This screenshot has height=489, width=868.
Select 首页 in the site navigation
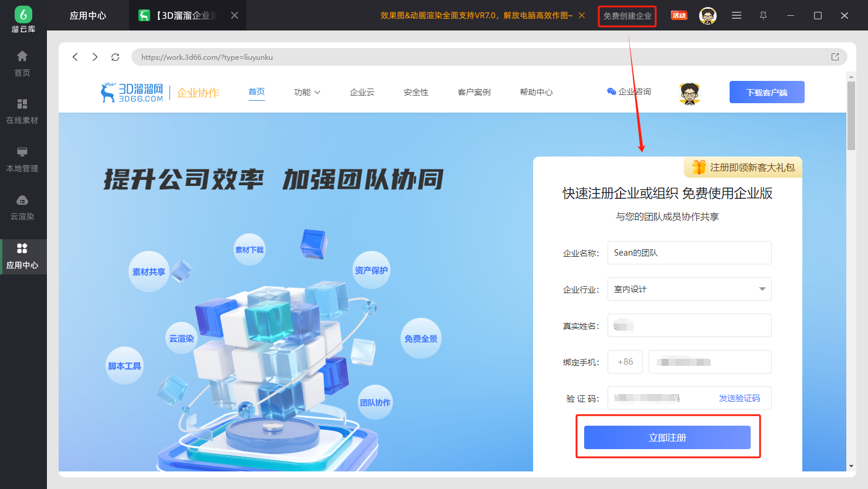click(x=256, y=91)
